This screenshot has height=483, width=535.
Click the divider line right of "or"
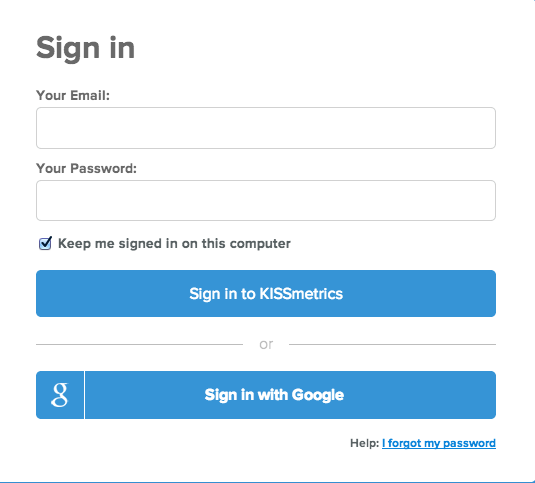click(x=392, y=344)
